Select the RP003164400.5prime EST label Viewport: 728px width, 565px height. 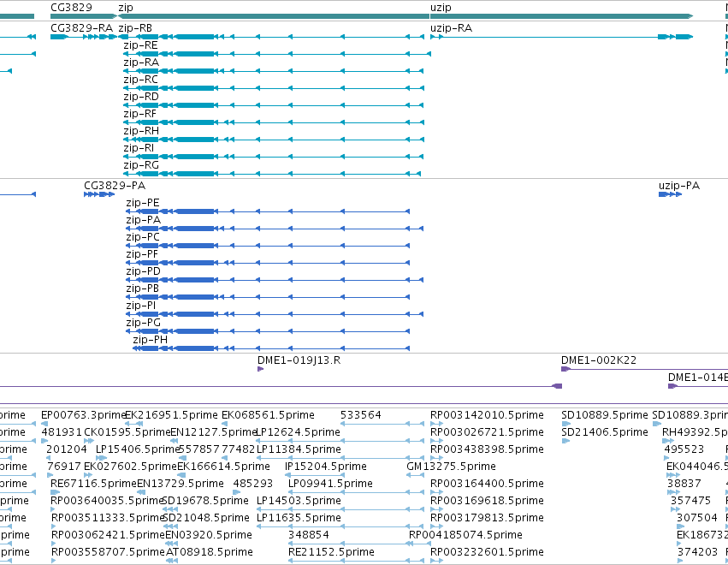[487, 484]
